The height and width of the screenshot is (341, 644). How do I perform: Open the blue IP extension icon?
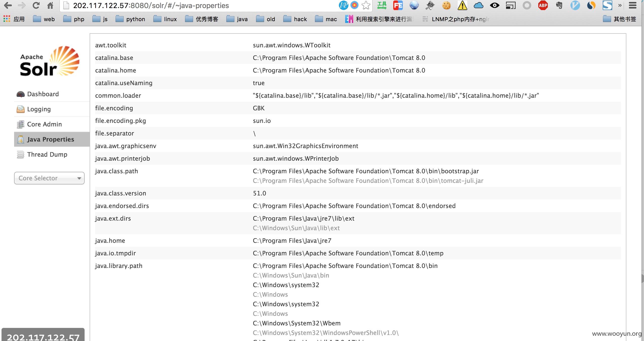(343, 5)
